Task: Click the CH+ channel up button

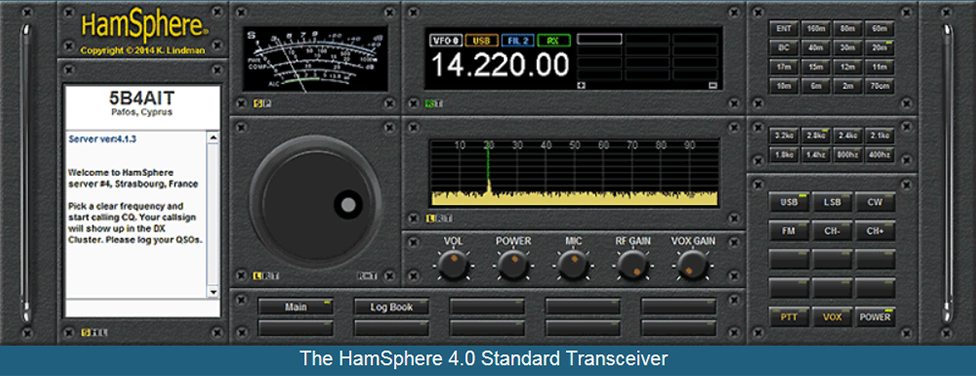Action: coord(875,230)
